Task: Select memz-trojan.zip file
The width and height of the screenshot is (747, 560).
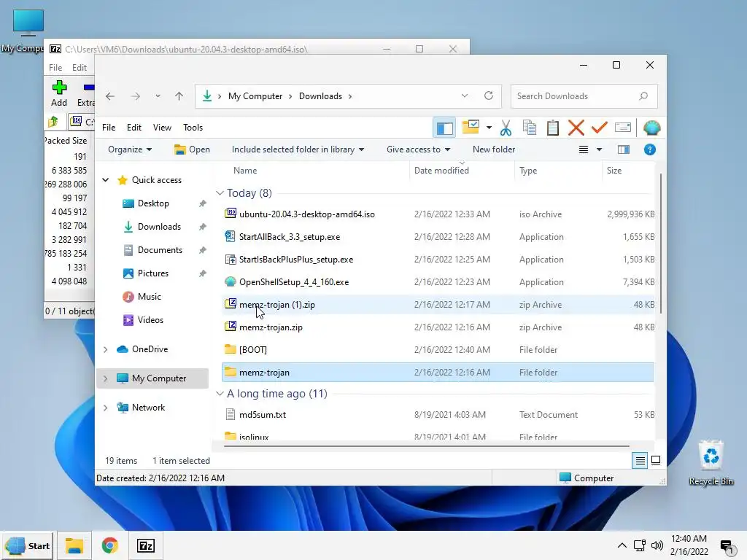Action: point(438,327)
